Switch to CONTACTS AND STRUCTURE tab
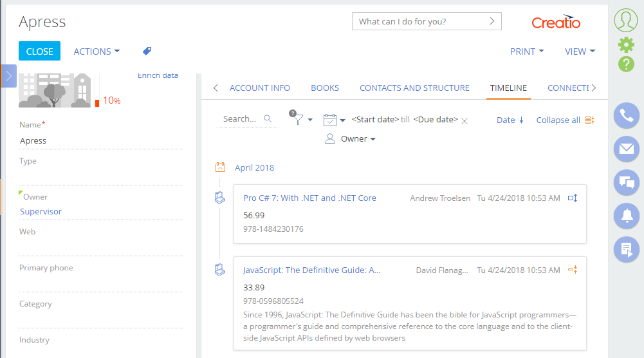 pos(414,88)
